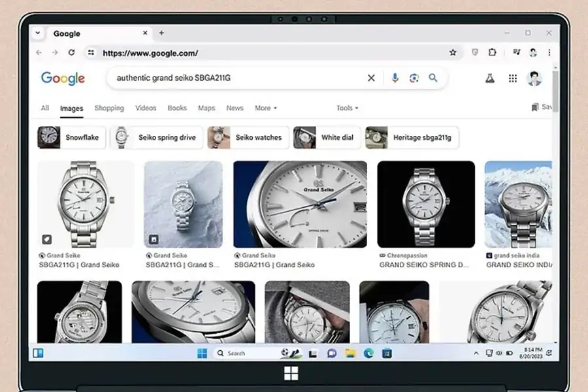Switch to the Maps tab
Image resolution: width=588 pixels, height=392 pixels.
coord(206,108)
